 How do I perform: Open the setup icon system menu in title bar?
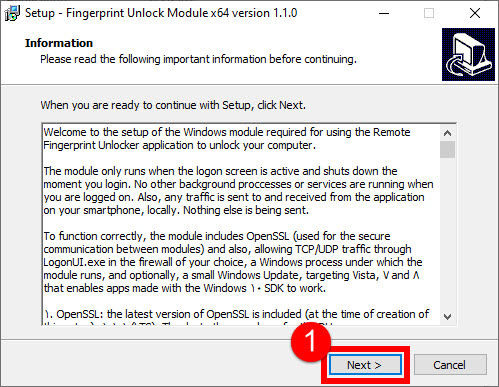click(x=12, y=13)
